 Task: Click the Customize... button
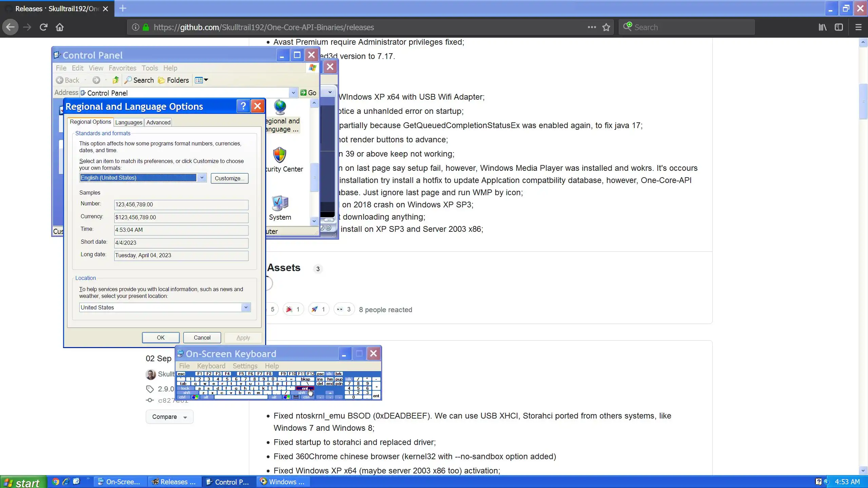point(229,178)
